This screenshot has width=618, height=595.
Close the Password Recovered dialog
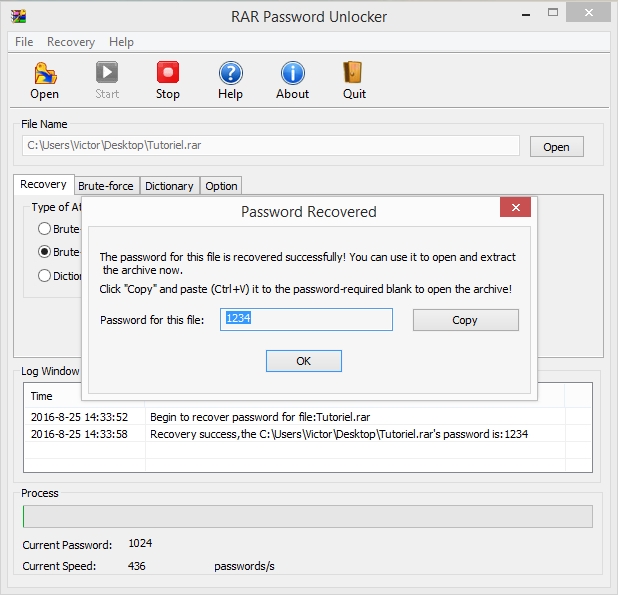[x=516, y=207]
